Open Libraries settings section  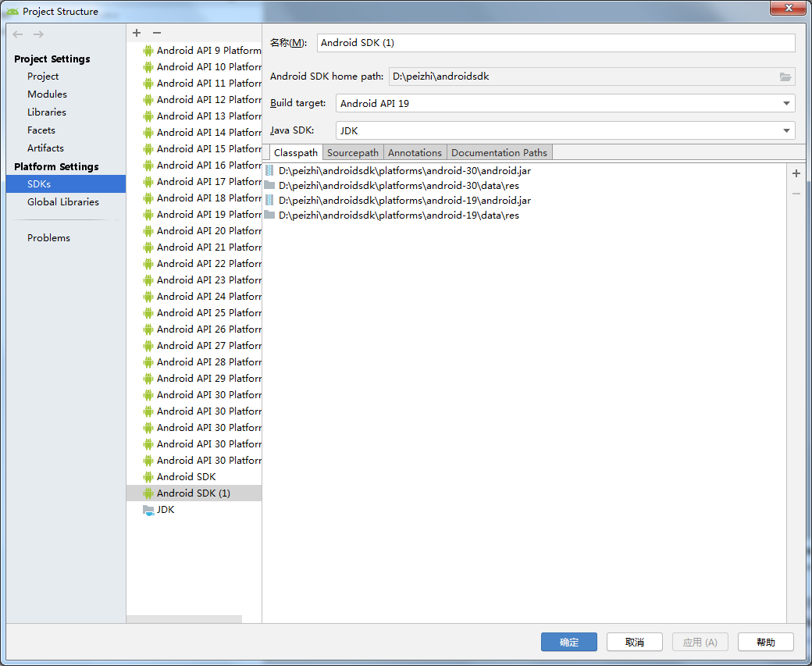(x=47, y=112)
